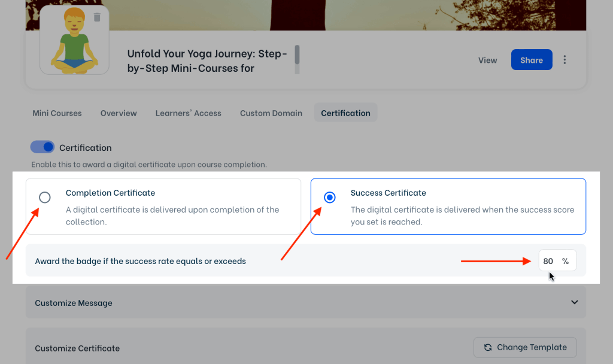Switch to the Mini Courses tab
The image size is (613, 364).
(x=57, y=113)
